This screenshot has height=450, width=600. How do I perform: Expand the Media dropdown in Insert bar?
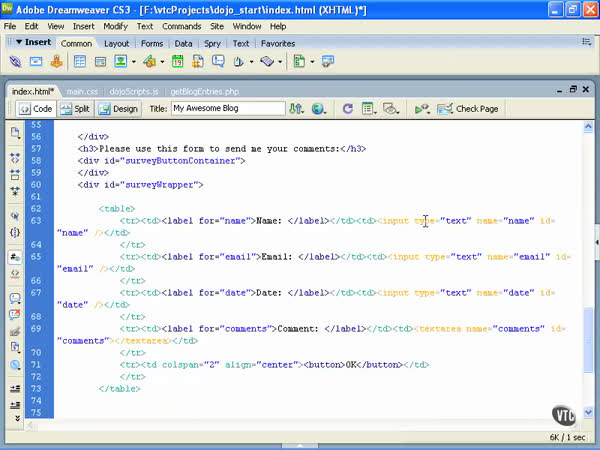point(160,62)
